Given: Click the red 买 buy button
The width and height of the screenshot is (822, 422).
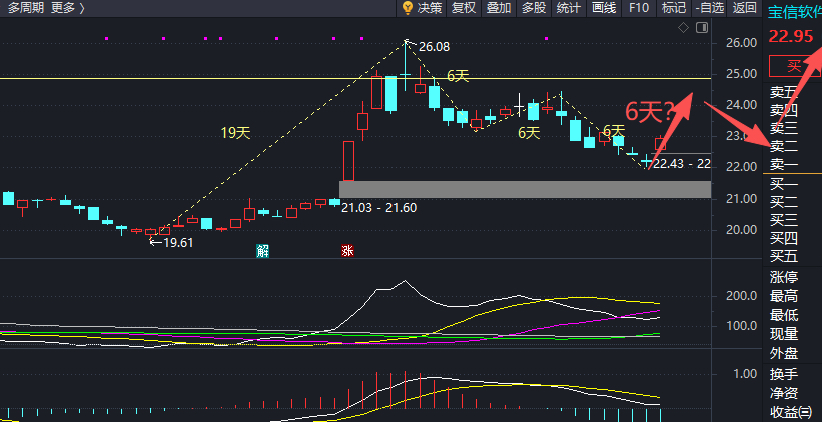Looking at the screenshot, I should (794, 67).
